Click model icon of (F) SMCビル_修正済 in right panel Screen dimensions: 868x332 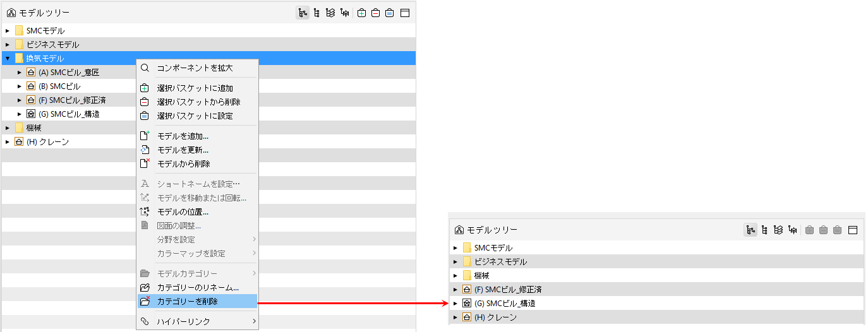[x=467, y=289]
